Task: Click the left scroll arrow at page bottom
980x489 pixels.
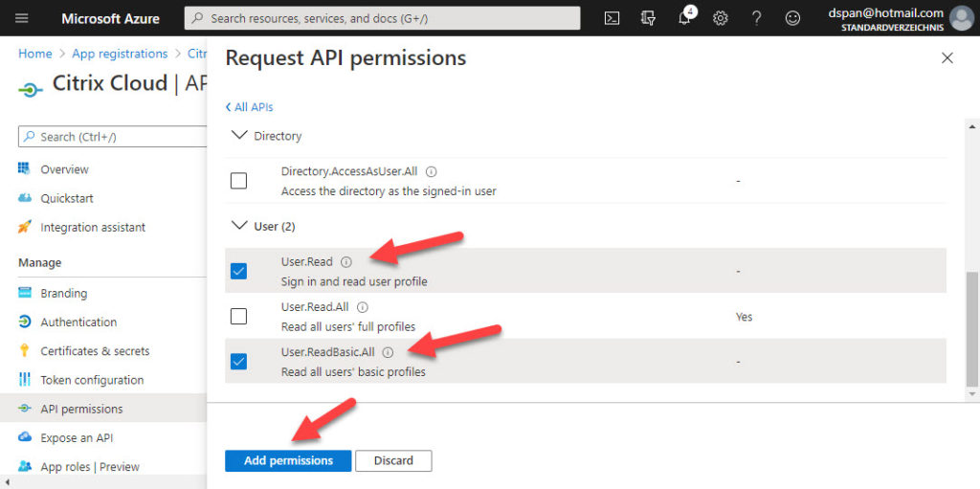Action: pyautogui.click(x=6, y=482)
